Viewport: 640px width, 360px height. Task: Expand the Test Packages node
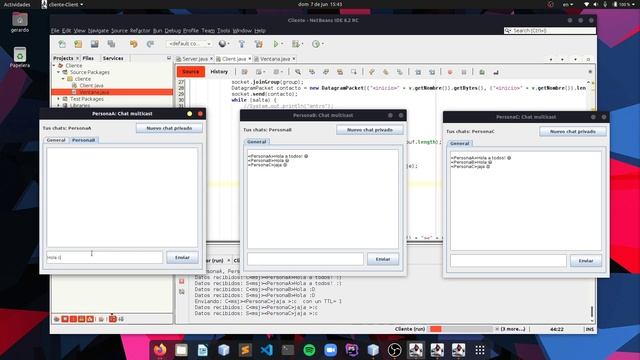(x=59, y=99)
